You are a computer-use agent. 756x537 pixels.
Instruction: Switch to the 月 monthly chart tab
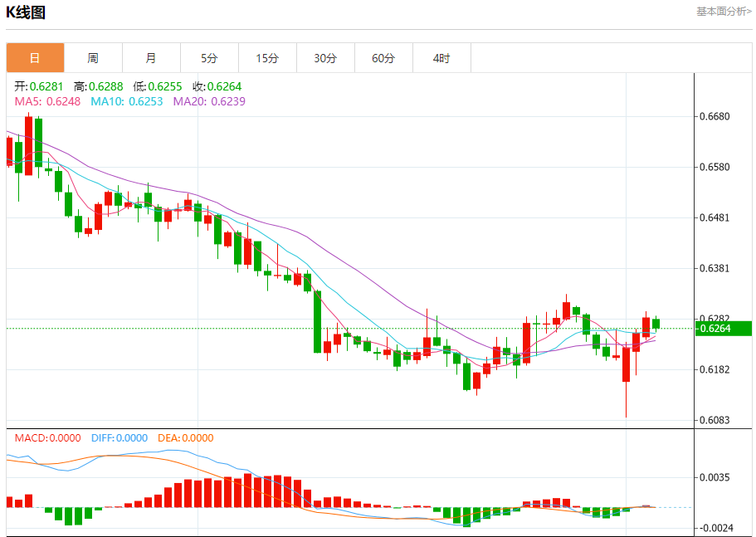[x=151, y=58]
